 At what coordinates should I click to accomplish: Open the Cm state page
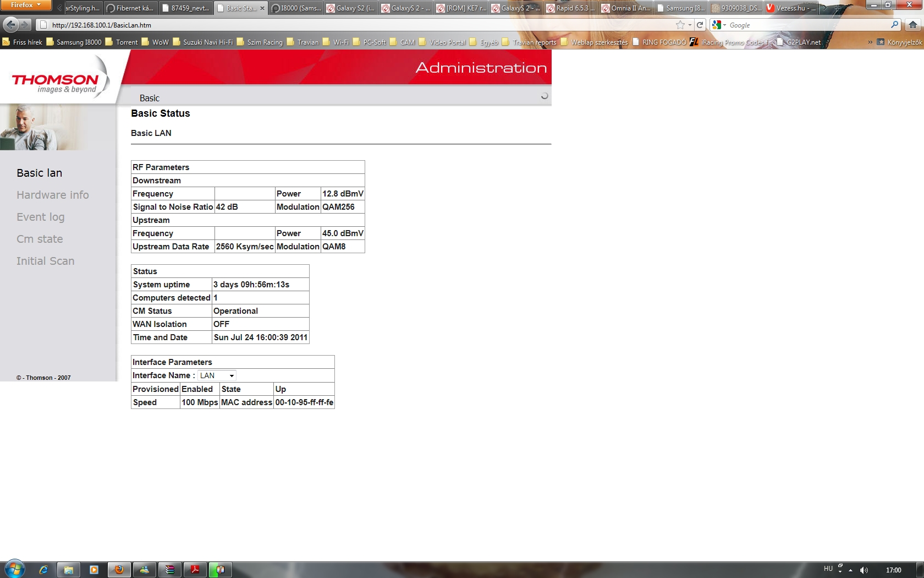coord(40,239)
